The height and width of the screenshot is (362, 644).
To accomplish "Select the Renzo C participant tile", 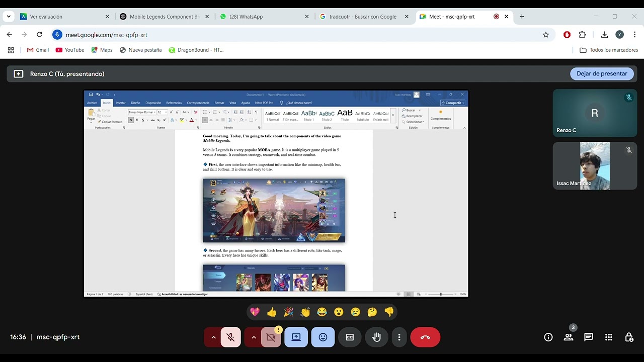I will tap(595, 113).
